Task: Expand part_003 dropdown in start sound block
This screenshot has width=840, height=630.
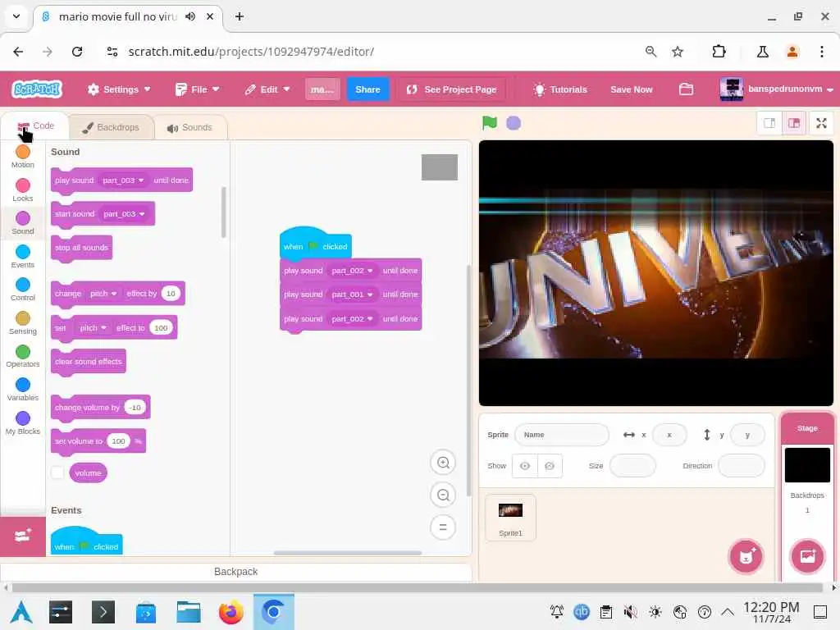Action: coord(125,214)
